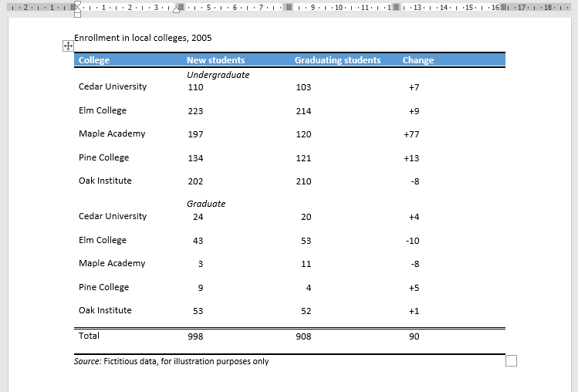
Task: Click the 'New students' header cell
Action: tap(215, 60)
